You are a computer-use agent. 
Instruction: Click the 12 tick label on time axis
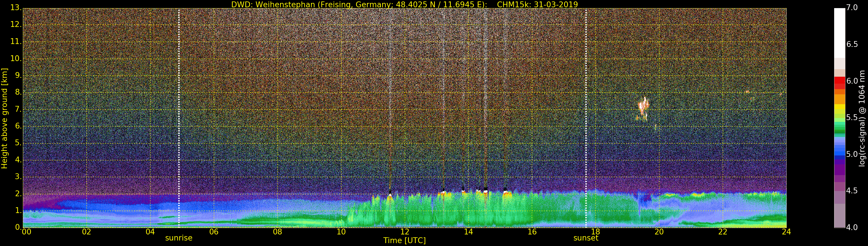pos(404,232)
